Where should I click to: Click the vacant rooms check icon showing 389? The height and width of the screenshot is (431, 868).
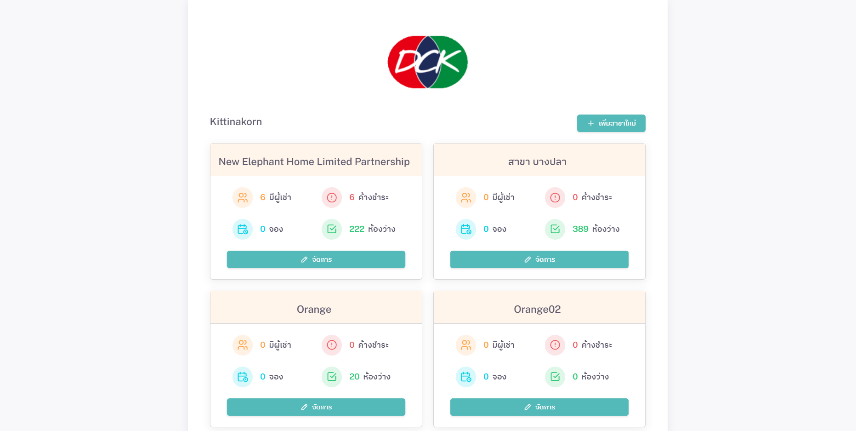click(x=555, y=229)
